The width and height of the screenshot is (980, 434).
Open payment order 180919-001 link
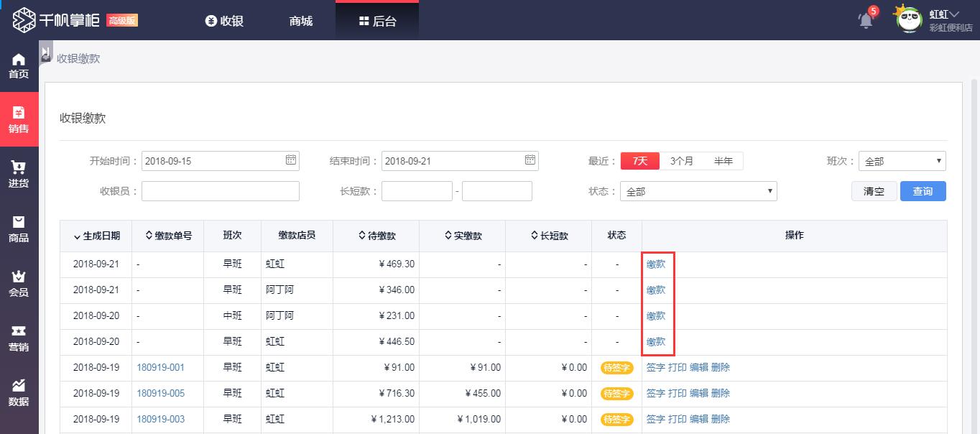[161, 367]
